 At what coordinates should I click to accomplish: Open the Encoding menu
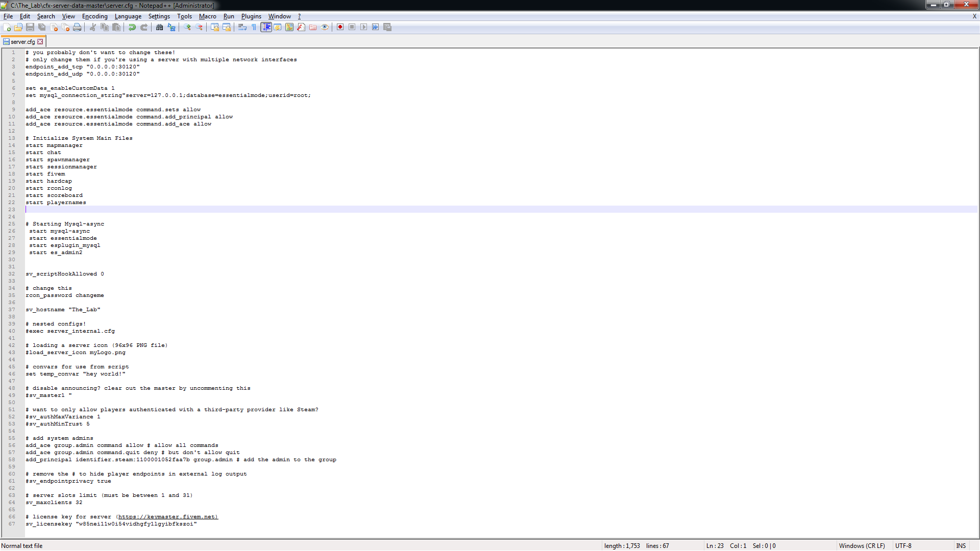tap(94, 16)
